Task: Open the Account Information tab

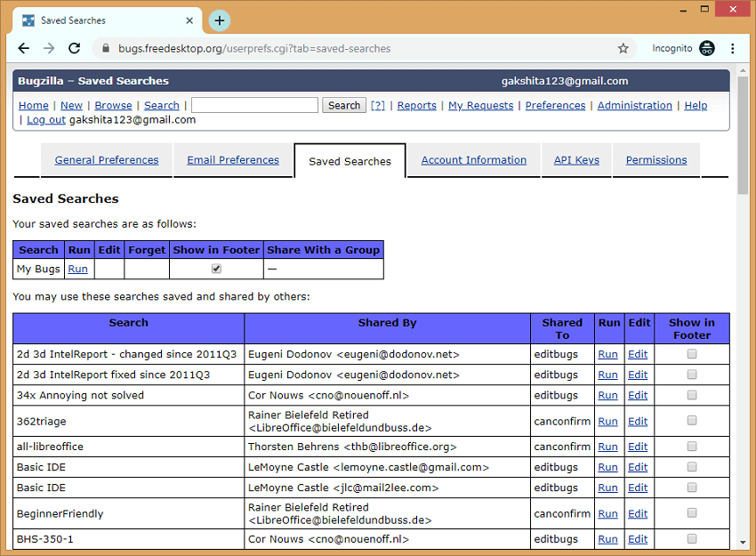Action: 473,160
